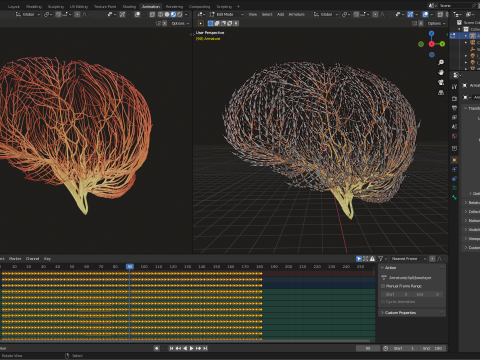
Task: Open the Render properties tab icon
Action: 454,99
